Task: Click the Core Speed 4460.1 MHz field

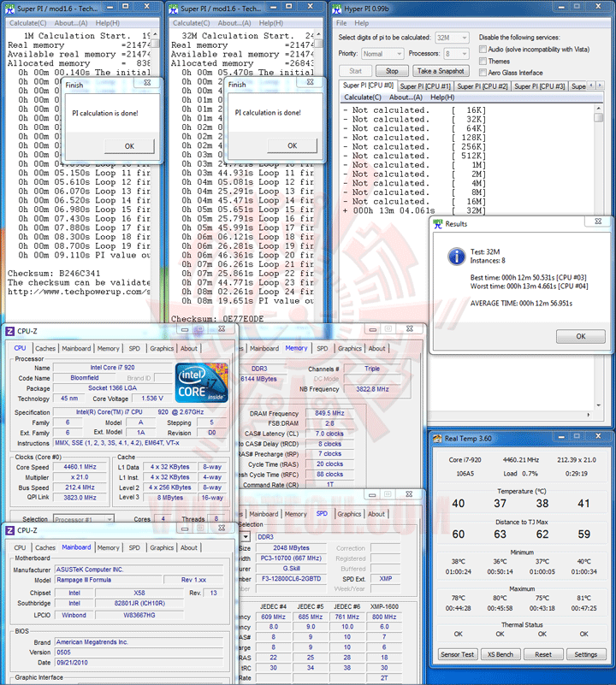Action: coord(80,467)
